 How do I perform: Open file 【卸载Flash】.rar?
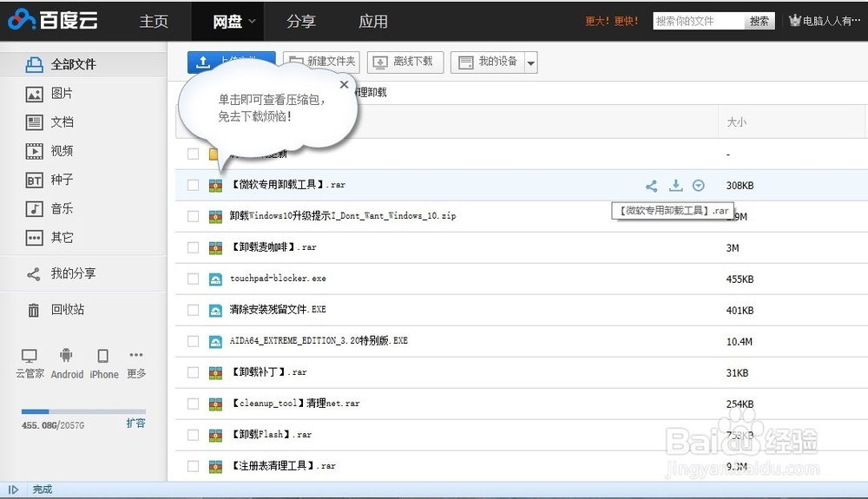[x=271, y=435]
